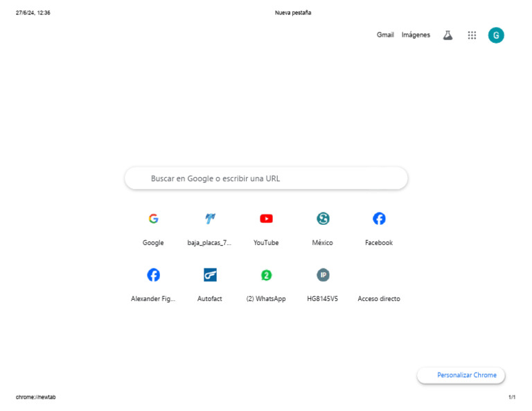Click the 27/6/24, 12:36 date header

click(x=33, y=13)
